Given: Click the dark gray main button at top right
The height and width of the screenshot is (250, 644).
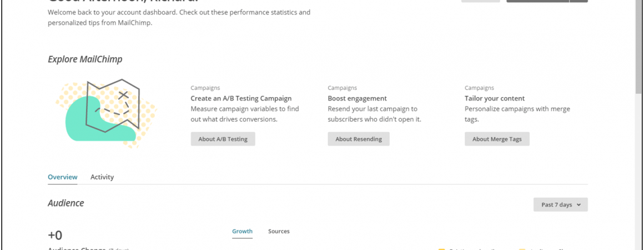Looking at the screenshot, I should pyautogui.click(x=537, y=1).
